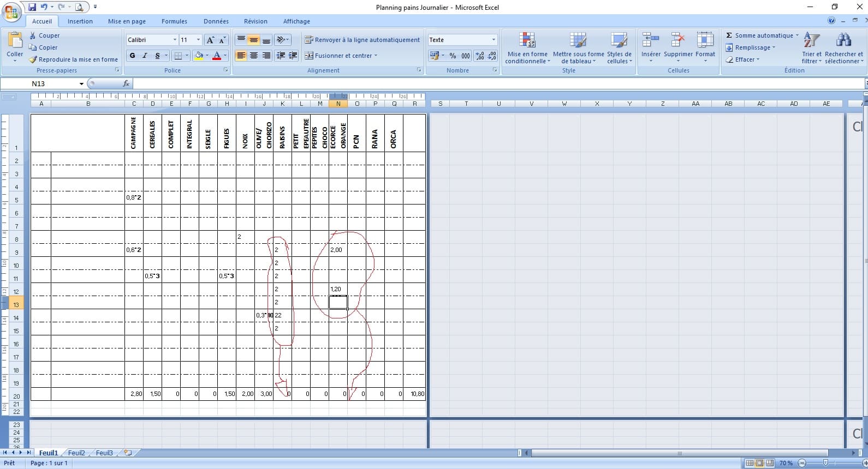Expand the Somme automatique dropdown arrow

pyautogui.click(x=797, y=35)
